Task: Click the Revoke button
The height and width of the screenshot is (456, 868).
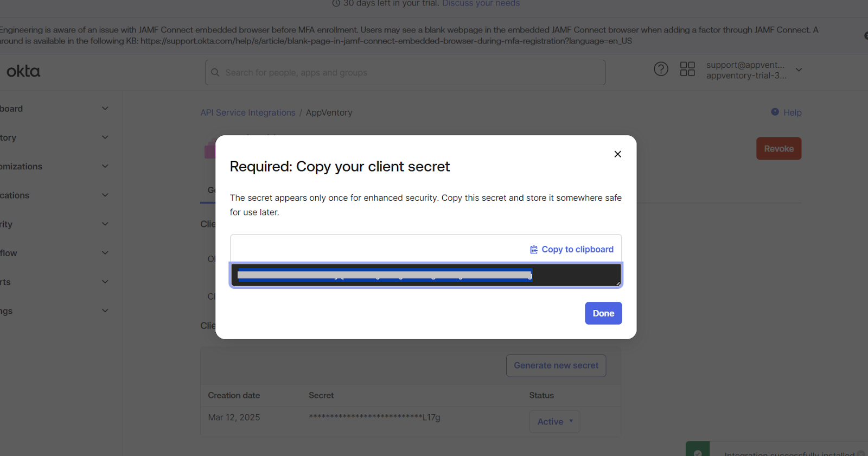Action: pos(778,149)
